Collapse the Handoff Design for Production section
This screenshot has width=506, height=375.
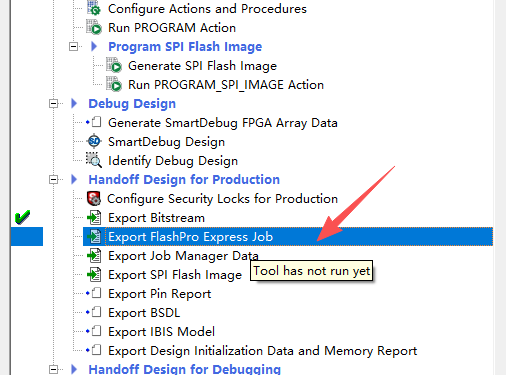(53, 180)
